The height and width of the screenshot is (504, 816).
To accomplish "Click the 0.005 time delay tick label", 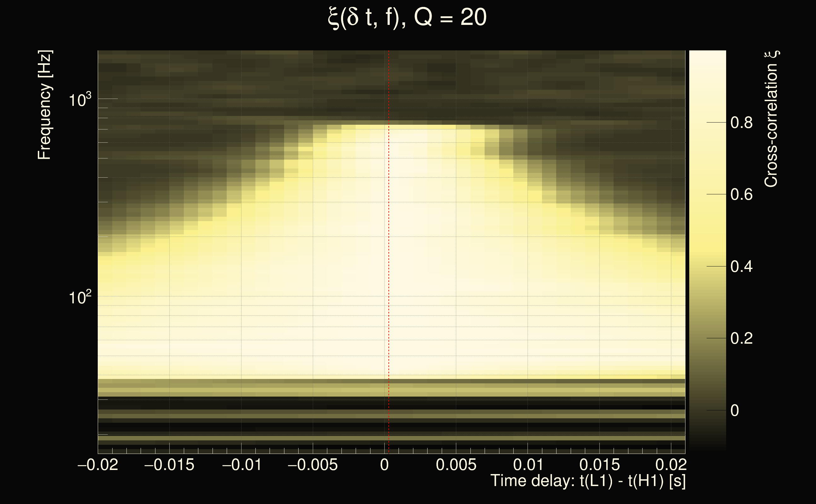I will pos(456,465).
